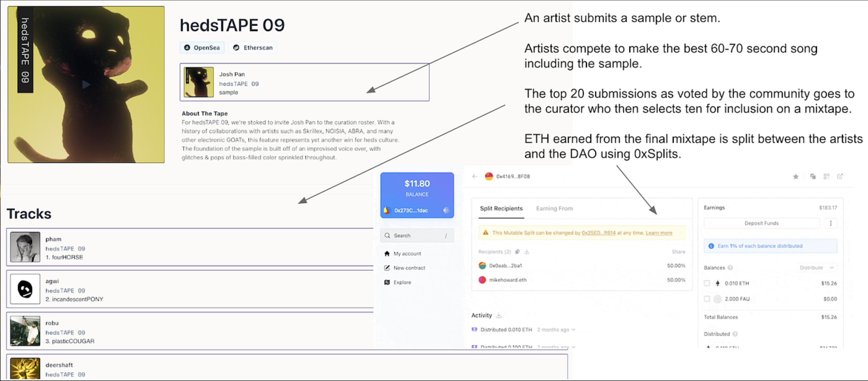Show the split's QR code
This screenshot has height=381, width=868.
[x=826, y=177]
